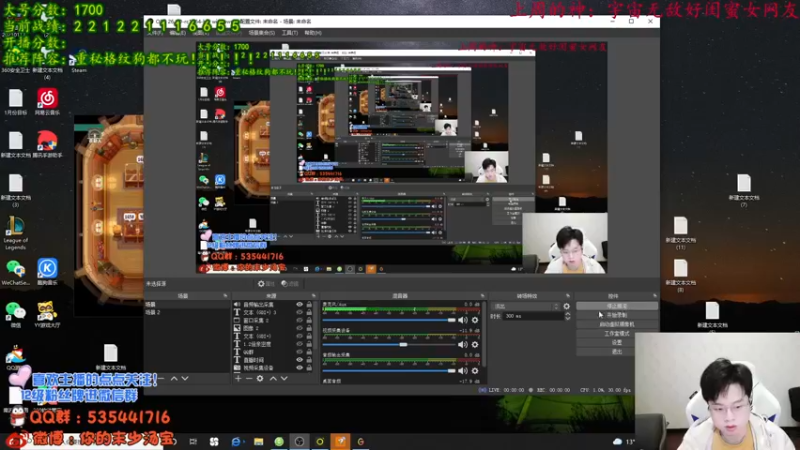Open the 属性 properties gear above the scenes
The width and height of the screenshot is (800, 450).
pos(265,284)
